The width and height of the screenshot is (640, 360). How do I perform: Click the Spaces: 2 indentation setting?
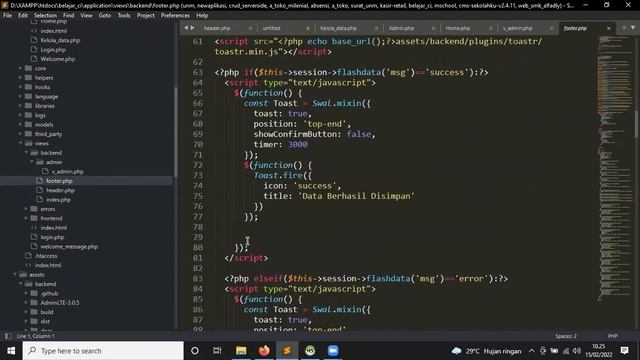tap(566, 336)
